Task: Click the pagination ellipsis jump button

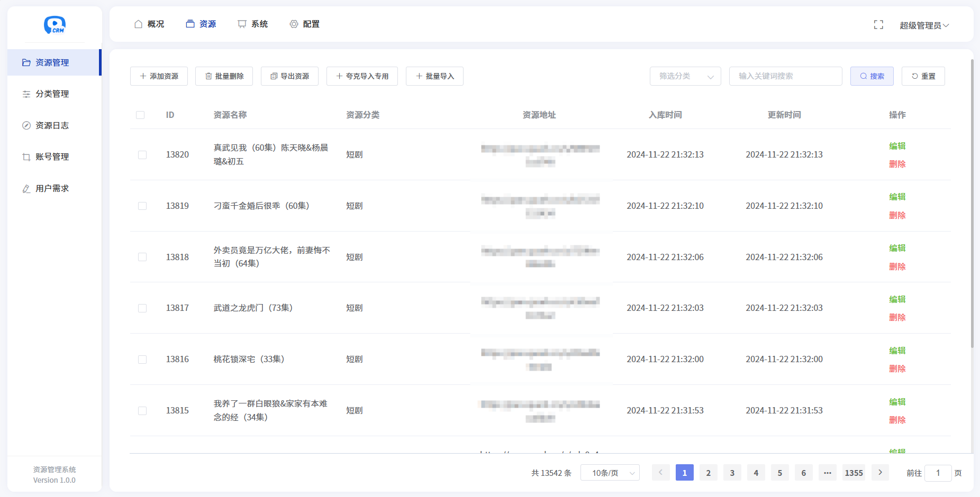Action: (828, 473)
